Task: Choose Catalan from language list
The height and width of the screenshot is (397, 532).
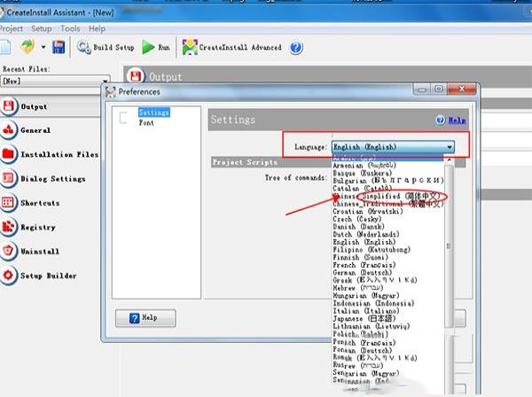Action: (x=362, y=188)
